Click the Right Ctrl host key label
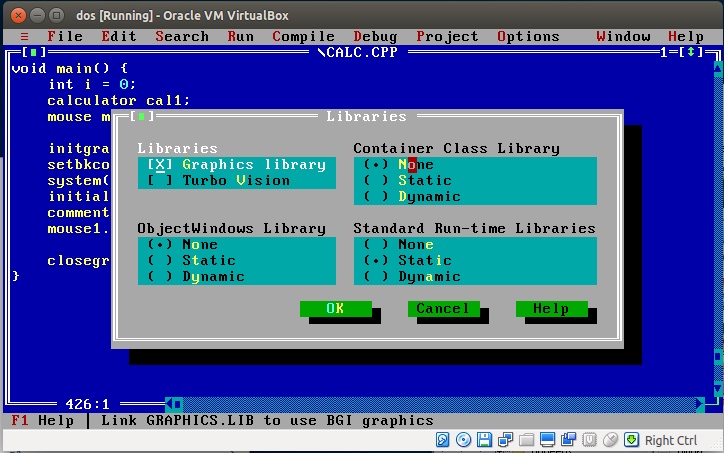 click(x=671, y=441)
